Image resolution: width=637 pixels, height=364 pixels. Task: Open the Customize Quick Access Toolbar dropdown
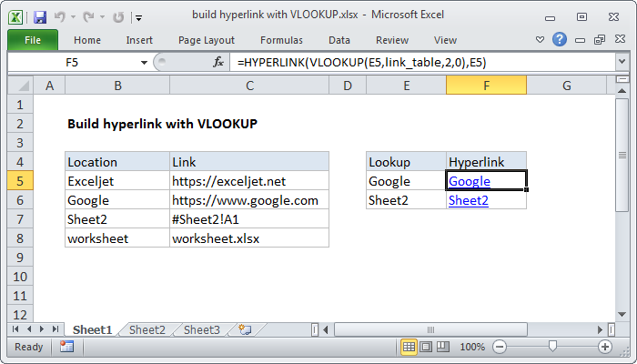click(139, 18)
